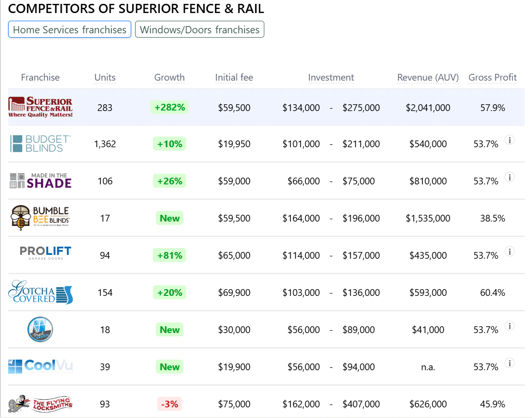
Task: Click info icon in Made in the Shade row
Action: [509, 177]
